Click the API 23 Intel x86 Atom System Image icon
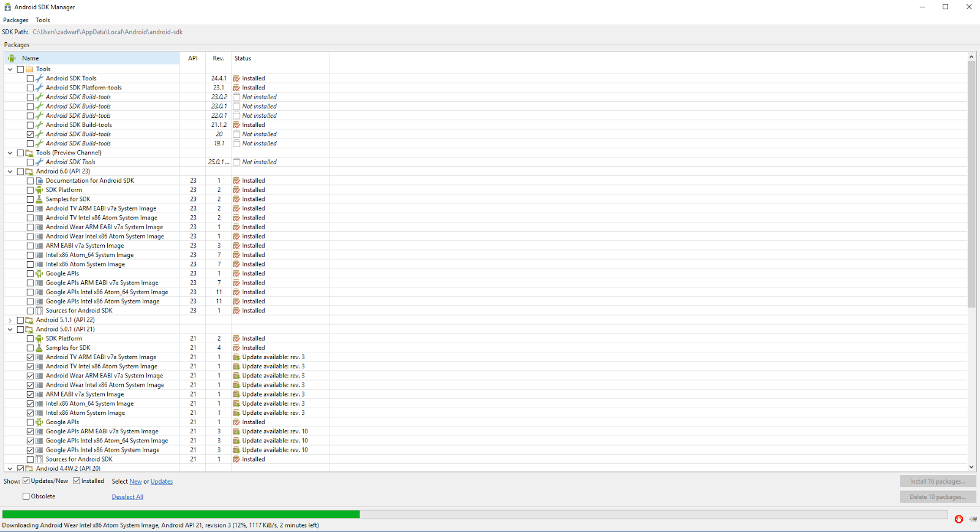Image resolution: width=980 pixels, height=532 pixels. tap(39, 264)
